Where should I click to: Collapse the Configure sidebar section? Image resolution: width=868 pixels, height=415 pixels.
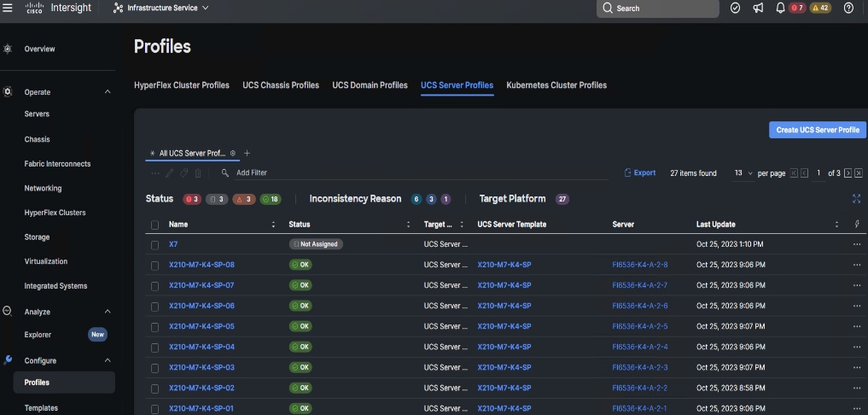coord(108,360)
